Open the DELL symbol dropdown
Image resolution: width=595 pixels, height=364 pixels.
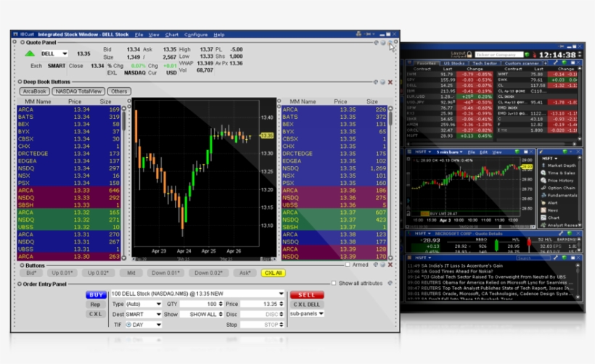pyautogui.click(x=65, y=54)
